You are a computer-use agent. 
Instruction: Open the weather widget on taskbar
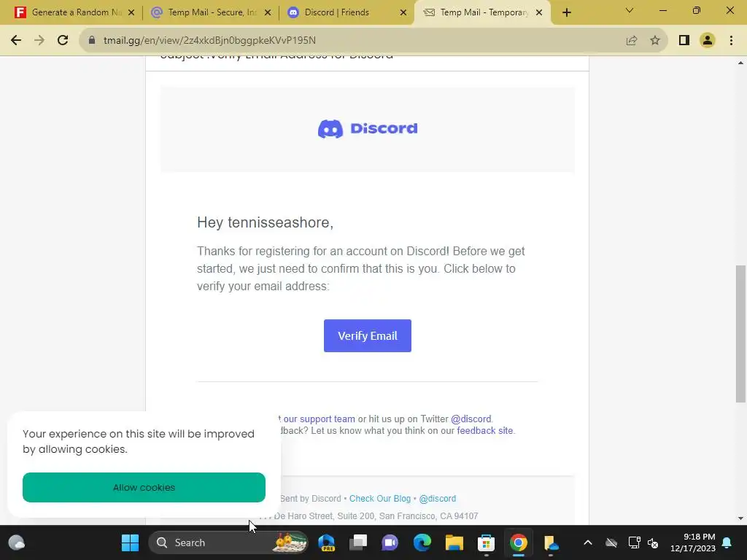(17, 542)
